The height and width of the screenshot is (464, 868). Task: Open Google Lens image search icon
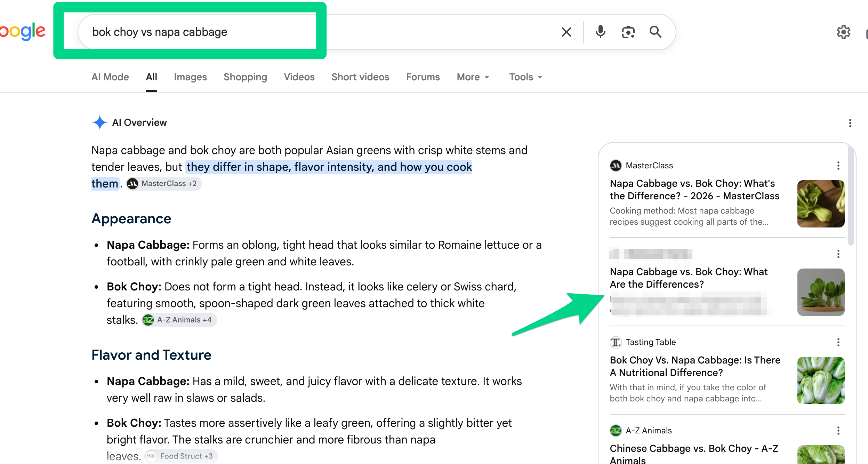tap(628, 32)
